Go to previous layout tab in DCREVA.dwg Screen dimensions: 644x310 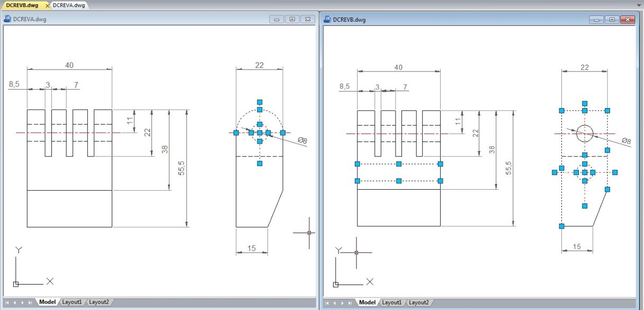[x=15, y=302]
